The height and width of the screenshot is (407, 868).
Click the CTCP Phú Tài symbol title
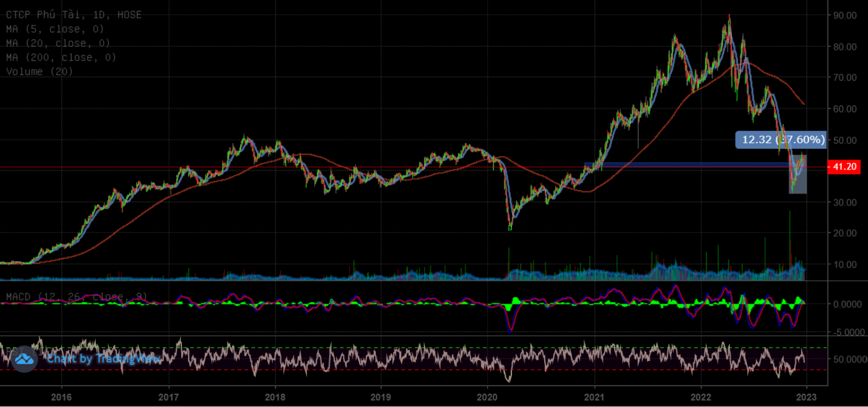point(73,15)
